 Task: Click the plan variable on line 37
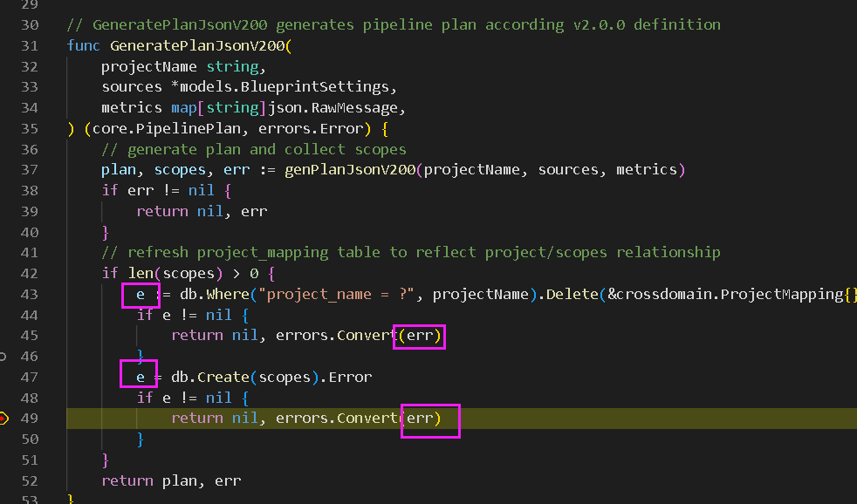pyautogui.click(x=118, y=170)
